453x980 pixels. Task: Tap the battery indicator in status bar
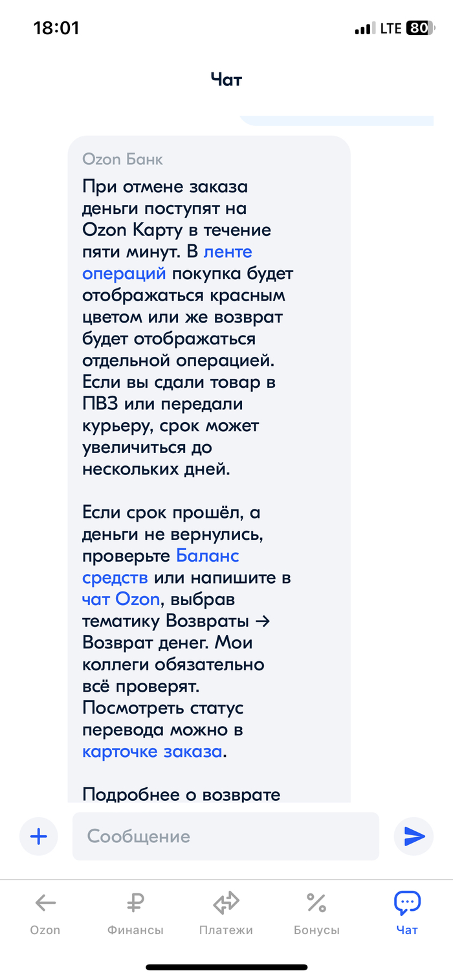[419, 28]
